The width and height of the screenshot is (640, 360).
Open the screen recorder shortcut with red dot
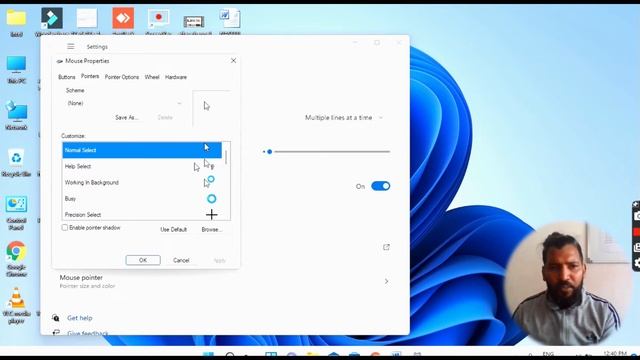click(x=158, y=22)
